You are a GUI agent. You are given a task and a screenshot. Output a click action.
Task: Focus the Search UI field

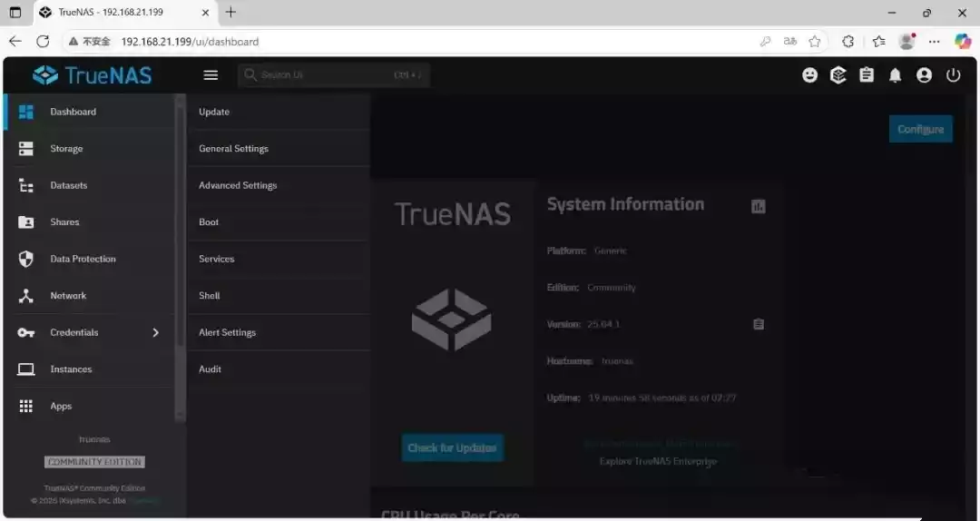pos(334,75)
